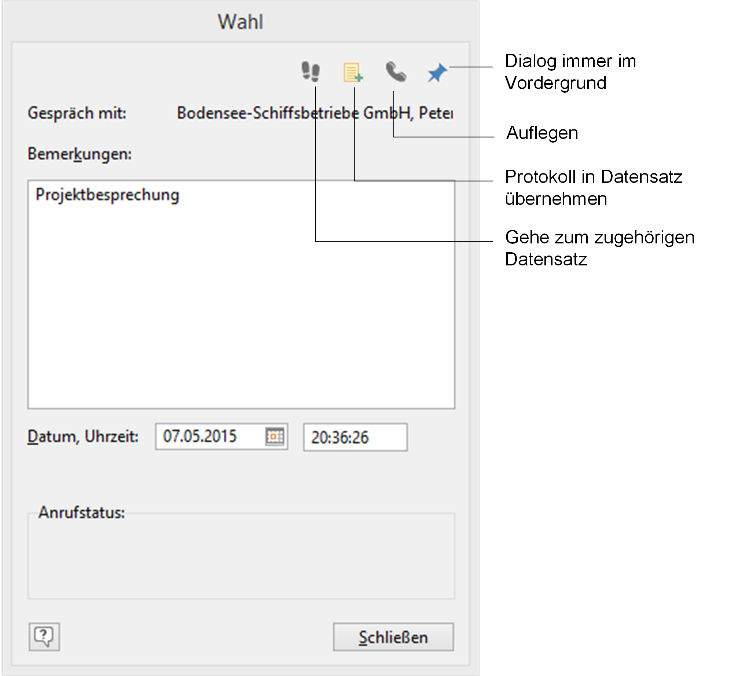Hang up the call with the phone icon
Screen dimensions: 738x676
(396, 72)
